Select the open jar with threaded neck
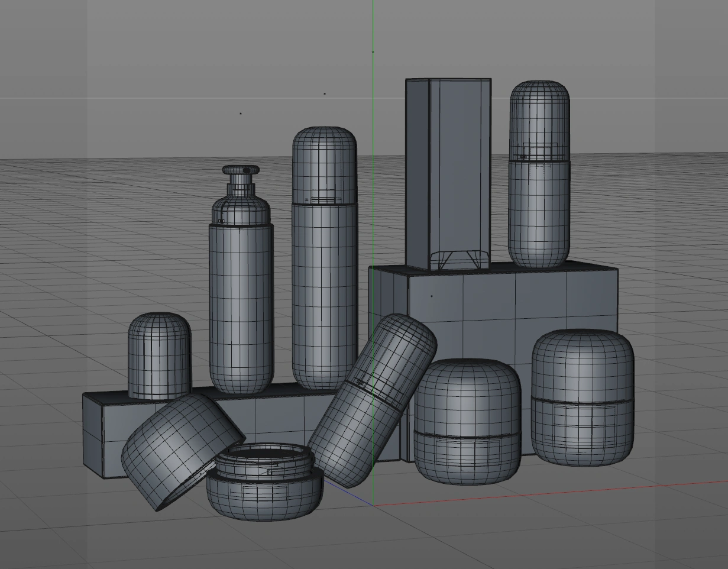 (x=264, y=496)
